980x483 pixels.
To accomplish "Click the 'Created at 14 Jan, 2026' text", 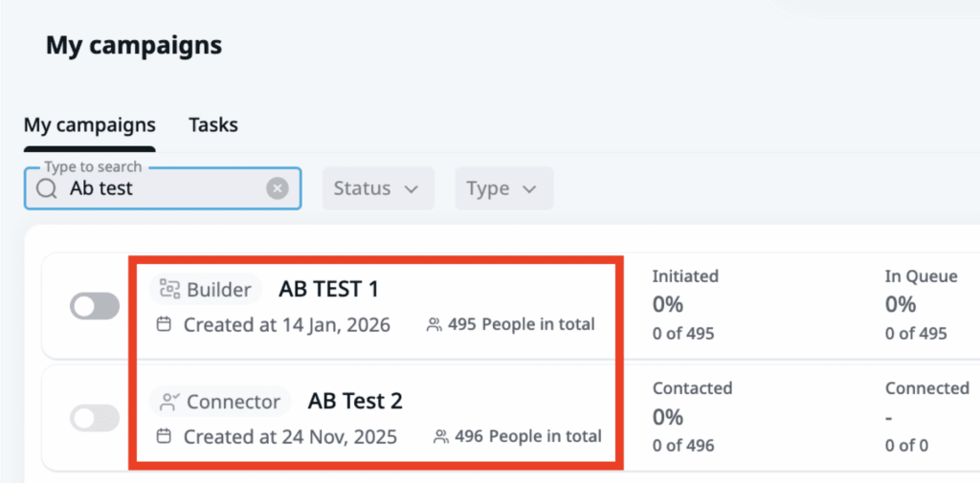I will (287, 325).
